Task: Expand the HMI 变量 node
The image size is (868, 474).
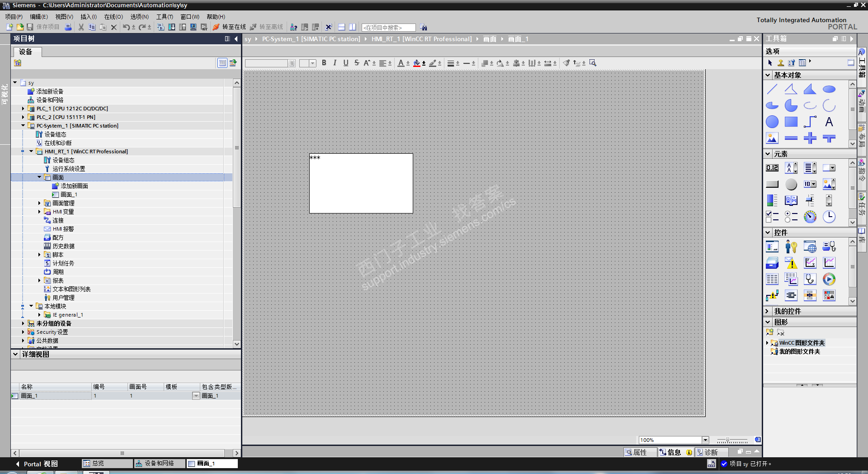Action: tap(39, 212)
